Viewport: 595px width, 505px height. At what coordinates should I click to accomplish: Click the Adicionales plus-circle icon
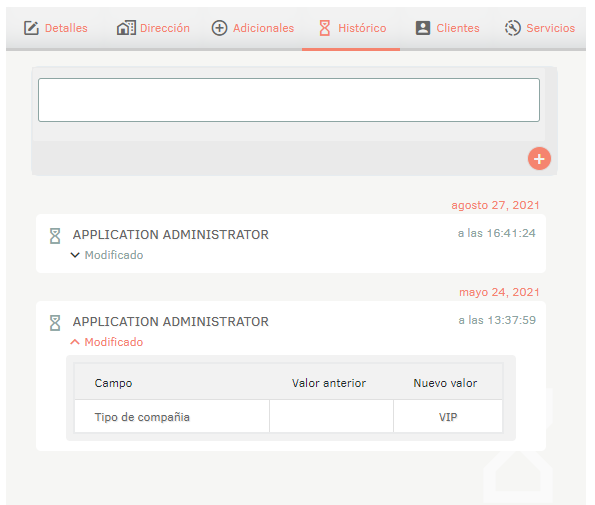click(x=219, y=28)
